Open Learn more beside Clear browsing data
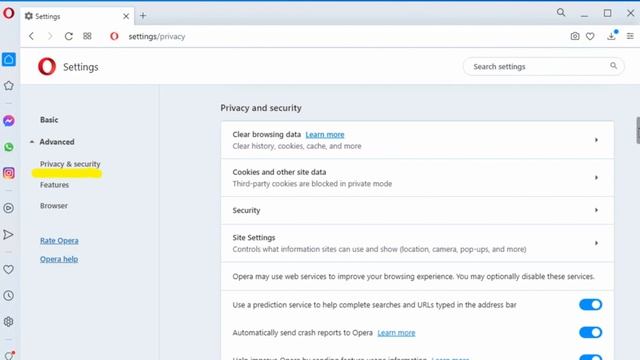Viewport: 640px width, 360px height. (x=325, y=135)
